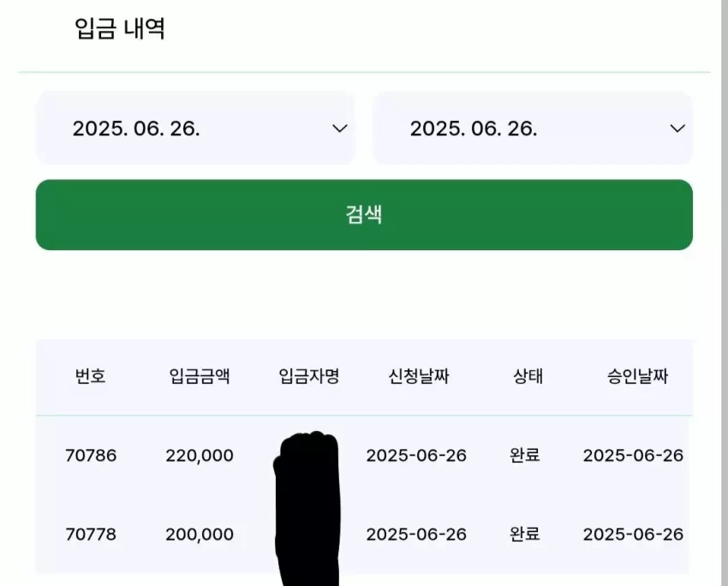Click the 입금자명 column header
The height and width of the screenshot is (586, 728).
tap(309, 376)
